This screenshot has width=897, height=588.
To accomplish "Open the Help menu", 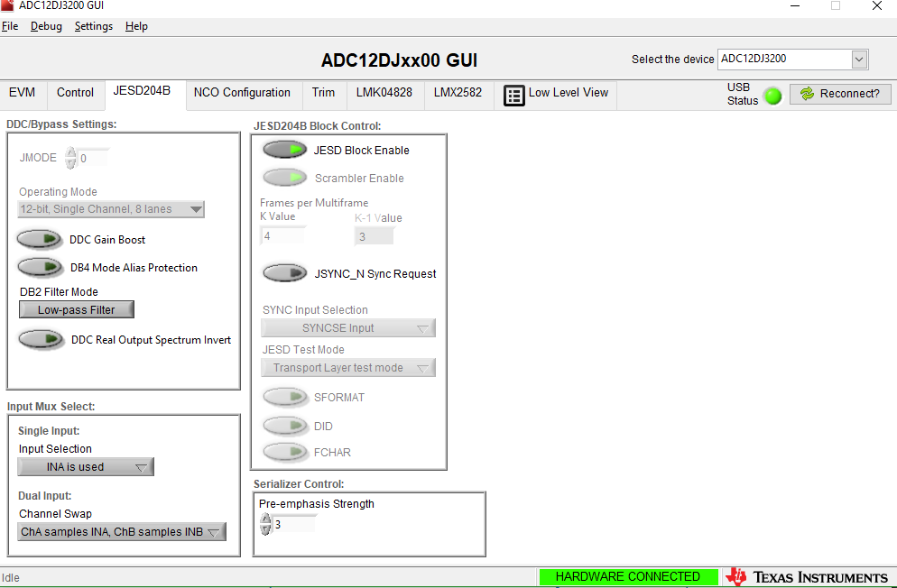I will (137, 26).
